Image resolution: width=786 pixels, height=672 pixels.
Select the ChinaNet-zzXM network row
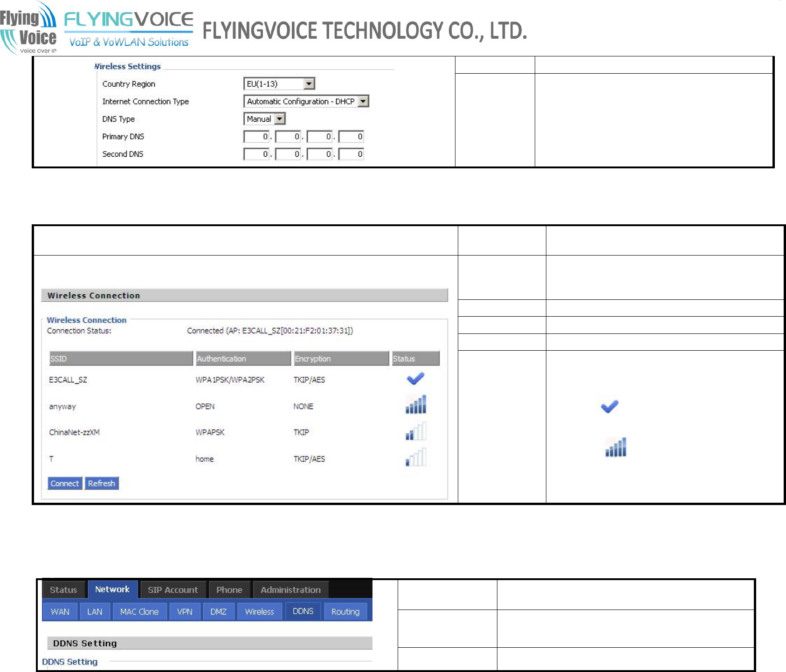pyautogui.click(x=243, y=432)
